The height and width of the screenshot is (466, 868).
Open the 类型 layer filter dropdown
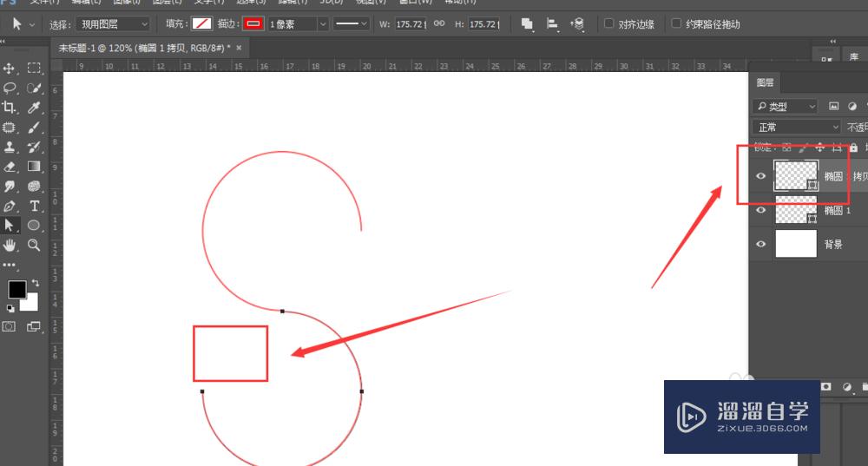(785, 106)
